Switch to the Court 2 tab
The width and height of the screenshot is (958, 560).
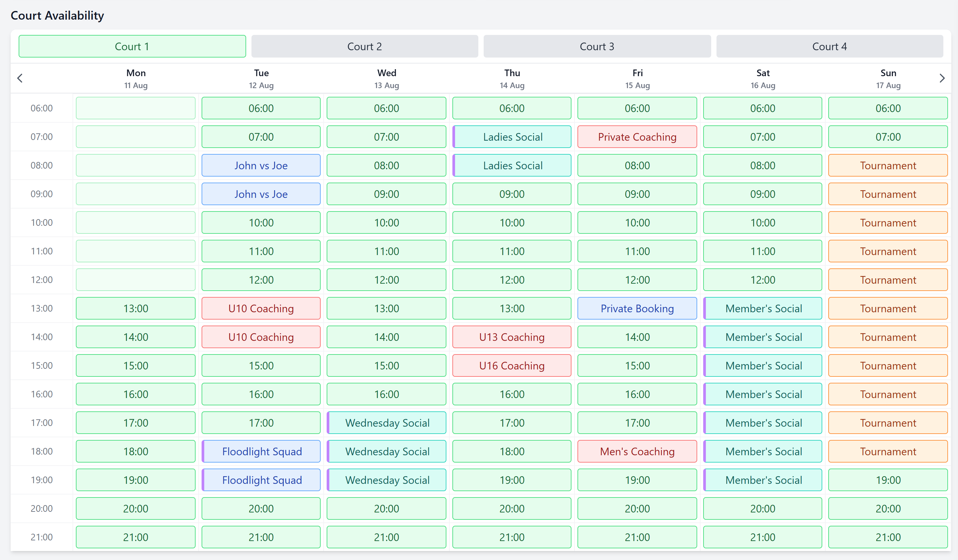point(365,46)
